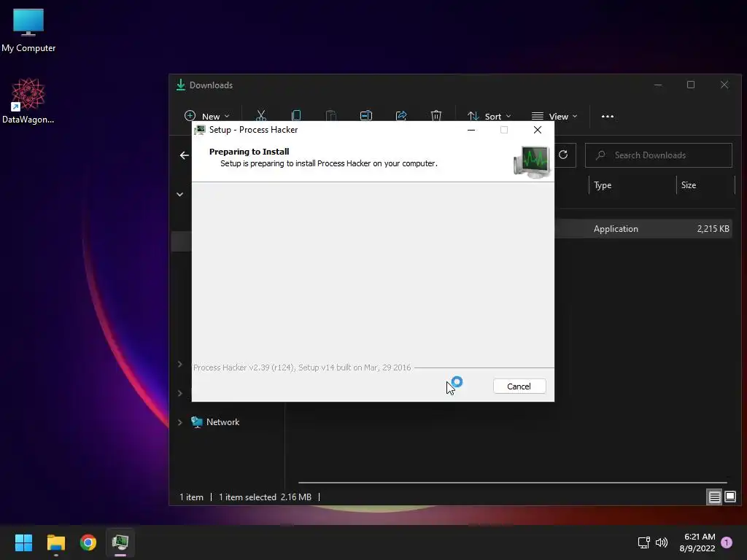Click the setup title bar icon

tap(200, 130)
